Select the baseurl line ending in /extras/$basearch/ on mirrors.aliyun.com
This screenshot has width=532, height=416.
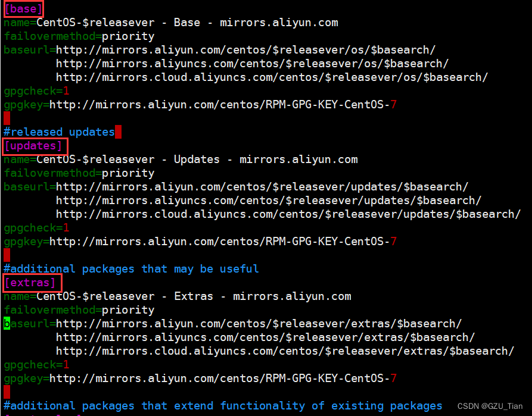click(233, 324)
